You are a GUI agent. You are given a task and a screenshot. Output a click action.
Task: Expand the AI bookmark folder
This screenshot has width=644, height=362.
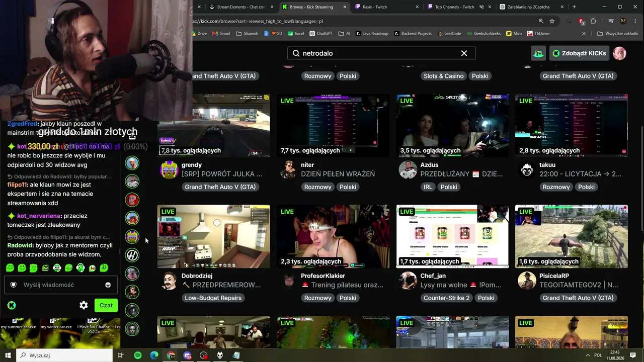pyautogui.click(x=344, y=34)
